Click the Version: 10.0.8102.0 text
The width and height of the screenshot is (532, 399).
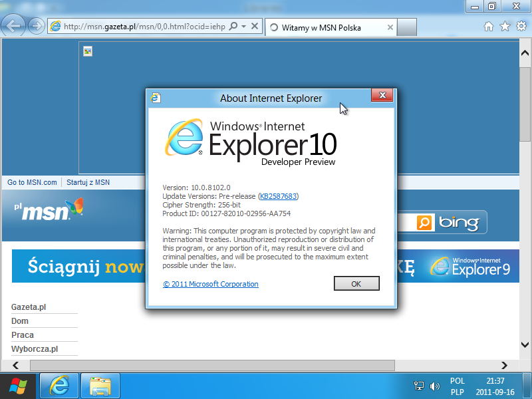pyautogui.click(x=196, y=188)
